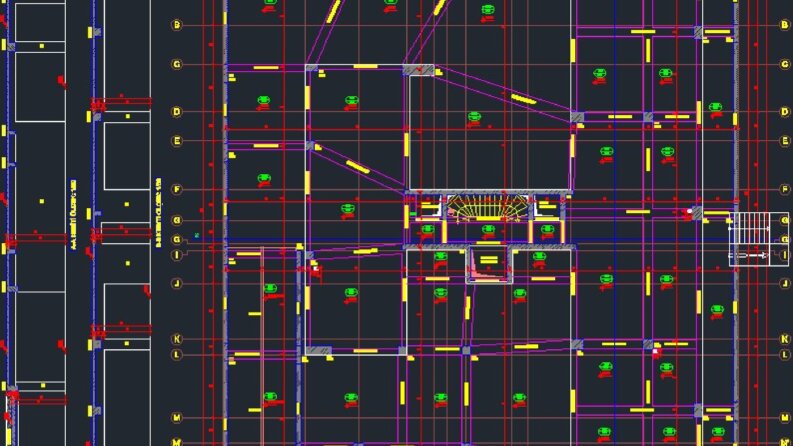This screenshot has width=793, height=446.
Task: Pick the small green cross marker
Action: [197, 235]
